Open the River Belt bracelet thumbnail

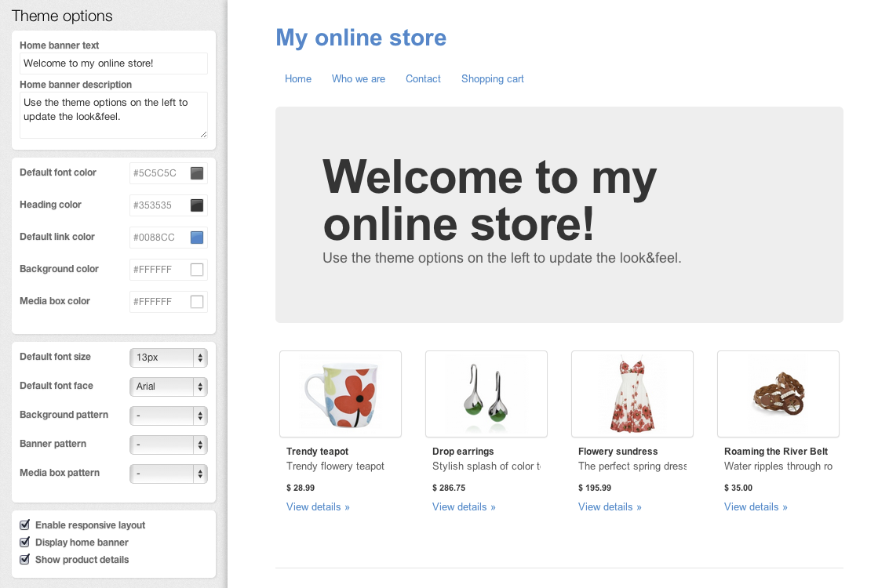[x=778, y=394]
